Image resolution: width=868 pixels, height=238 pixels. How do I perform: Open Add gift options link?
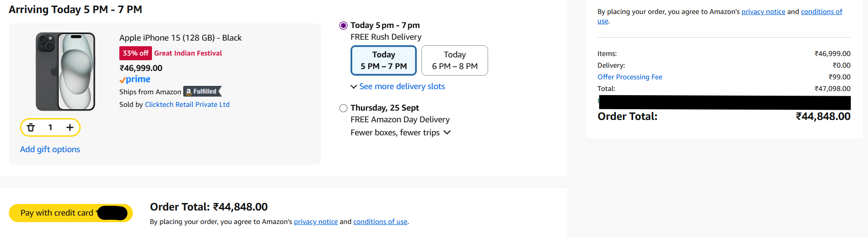(50, 149)
